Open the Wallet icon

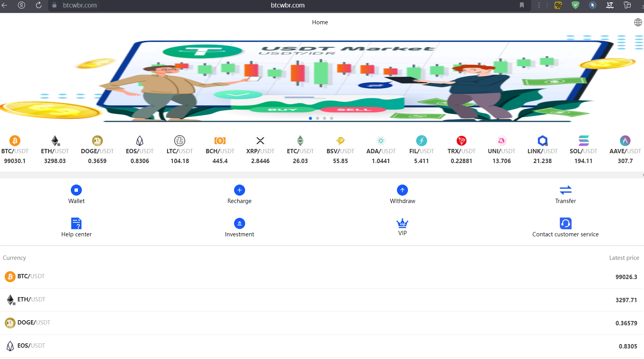pos(76,190)
